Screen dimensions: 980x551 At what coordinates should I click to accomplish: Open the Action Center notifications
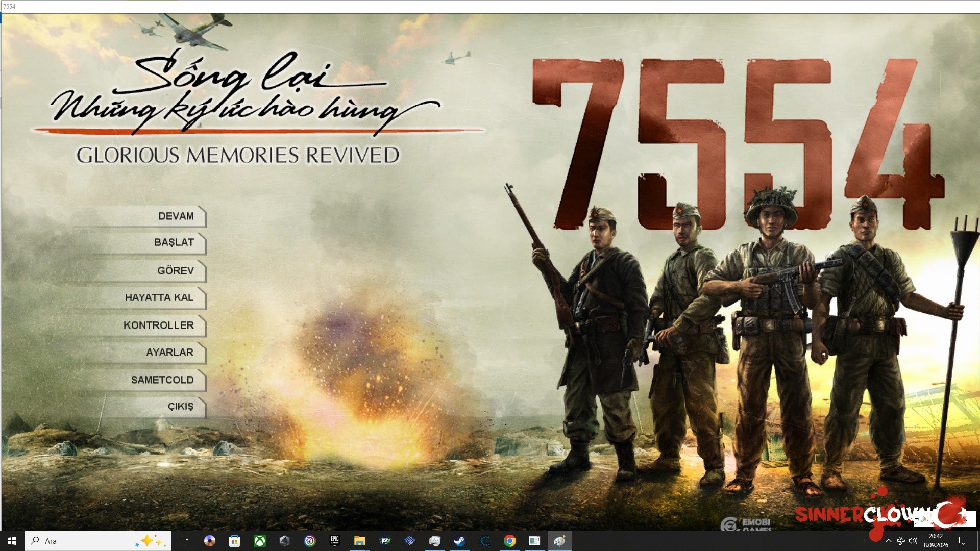963,541
